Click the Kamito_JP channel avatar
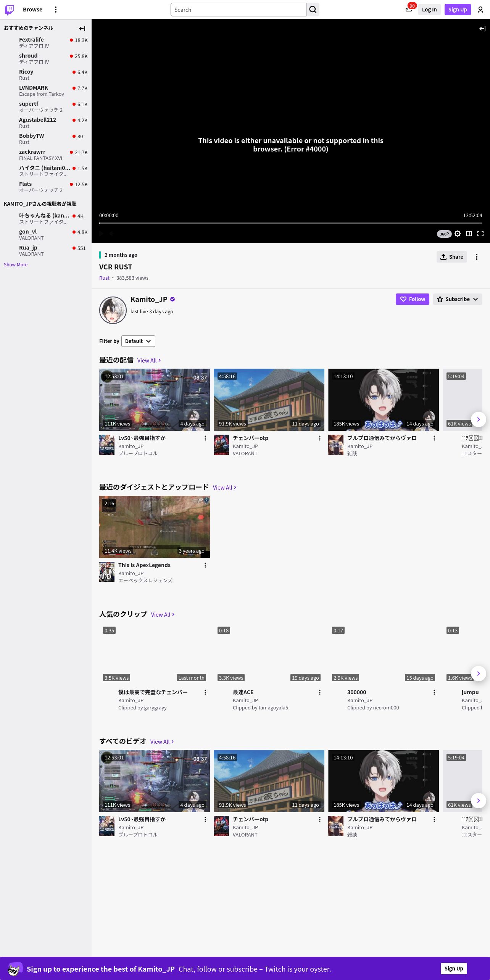This screenshot has width=490, height=980. point(113,310)
